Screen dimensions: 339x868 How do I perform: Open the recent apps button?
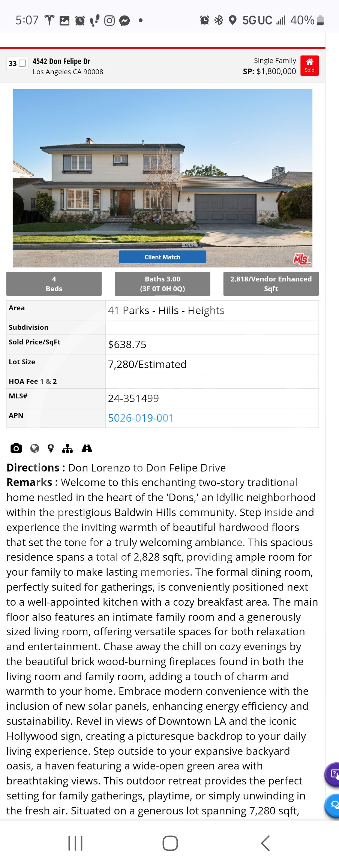[x=75, y=843]
